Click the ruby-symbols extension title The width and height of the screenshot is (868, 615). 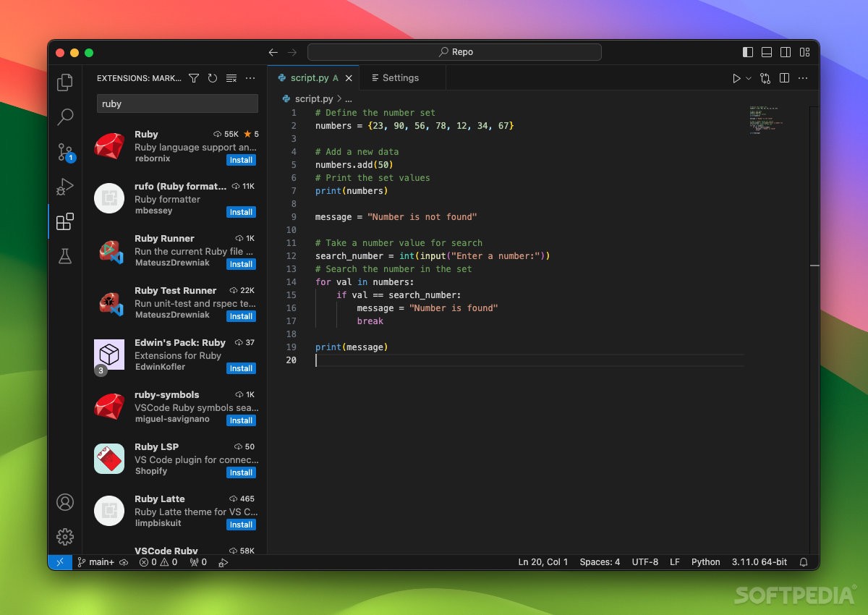(166, 394)
